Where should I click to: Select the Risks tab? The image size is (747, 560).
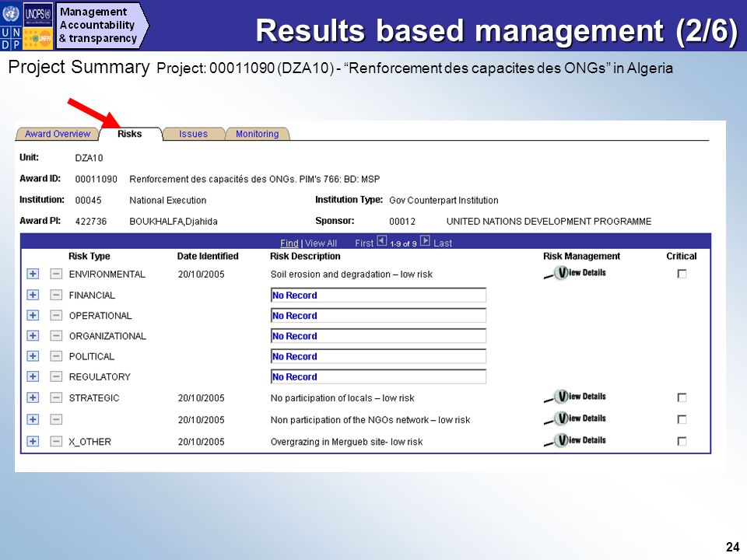pyautogui.click(x=130, y=134)
